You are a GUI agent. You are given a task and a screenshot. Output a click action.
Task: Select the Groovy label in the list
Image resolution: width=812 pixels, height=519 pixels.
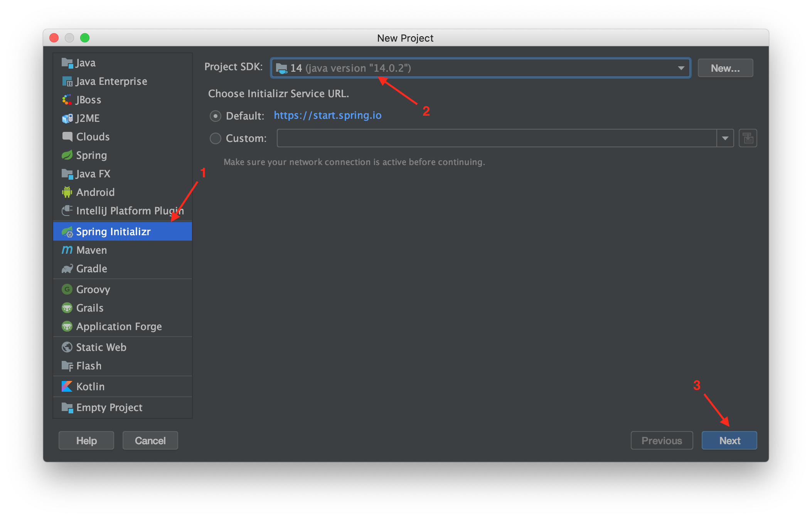93,290
